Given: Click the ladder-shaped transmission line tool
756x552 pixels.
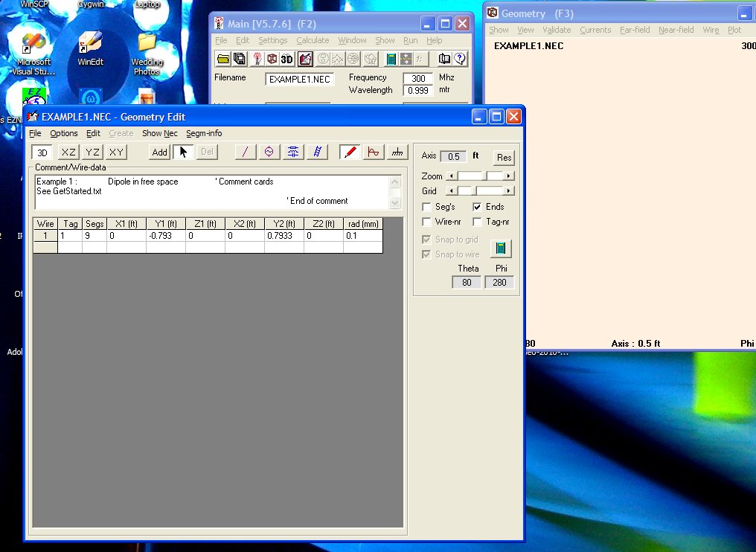Looking at the screenshot, I should [318, 152].
